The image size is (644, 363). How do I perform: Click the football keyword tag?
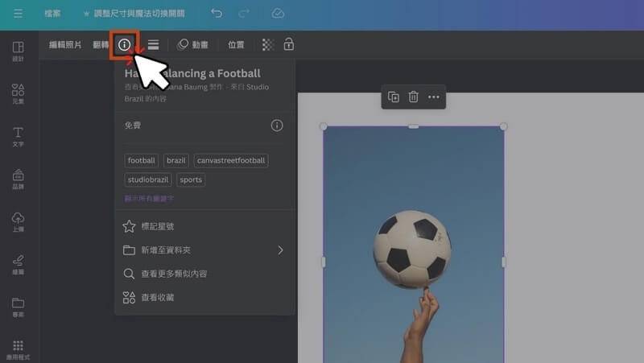(x=142, y=160)
